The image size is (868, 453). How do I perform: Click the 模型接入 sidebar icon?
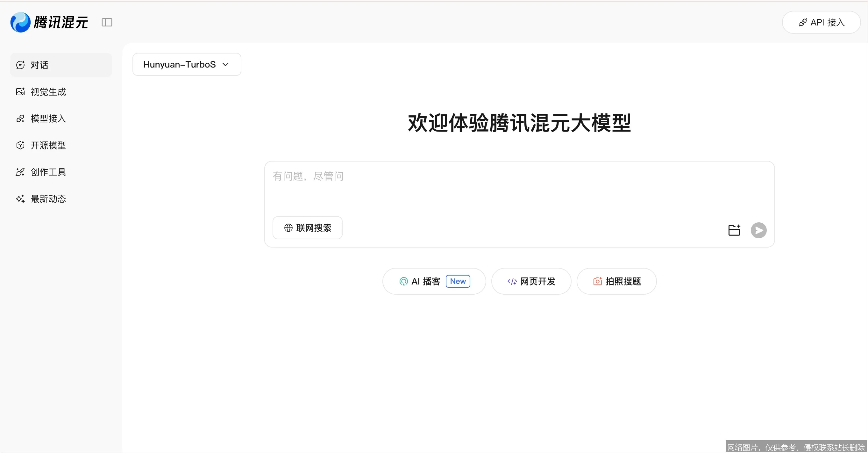20,118
